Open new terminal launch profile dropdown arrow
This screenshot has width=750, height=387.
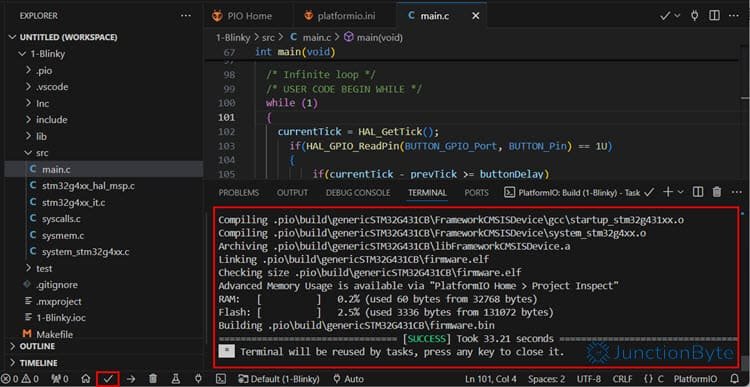tap(680, 192)
